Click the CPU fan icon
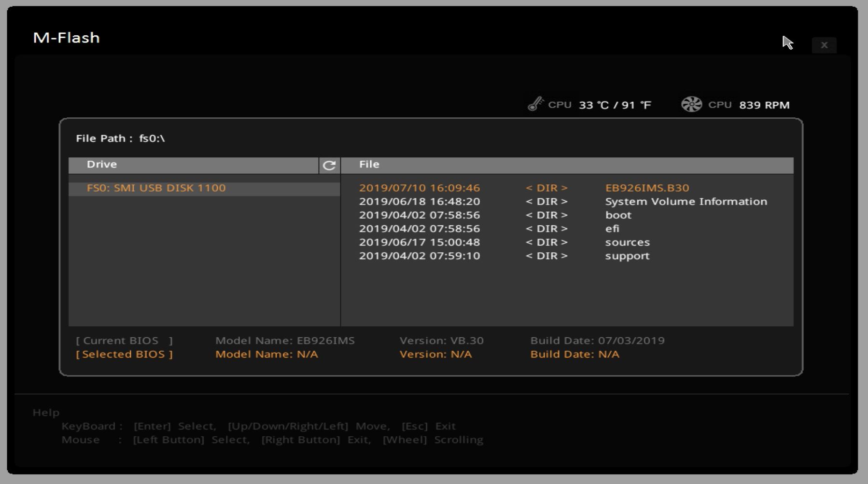This screenshot has height=484, width=868. point(691,104)
